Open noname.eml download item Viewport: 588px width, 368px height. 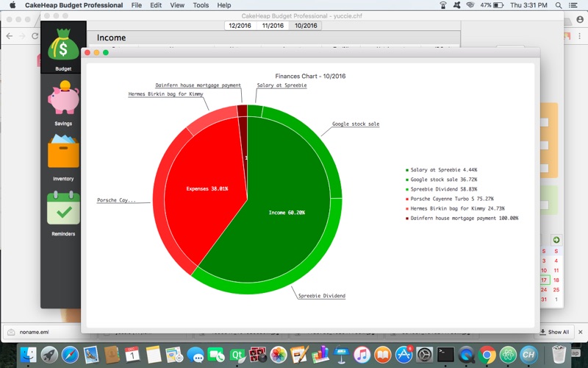34,332
